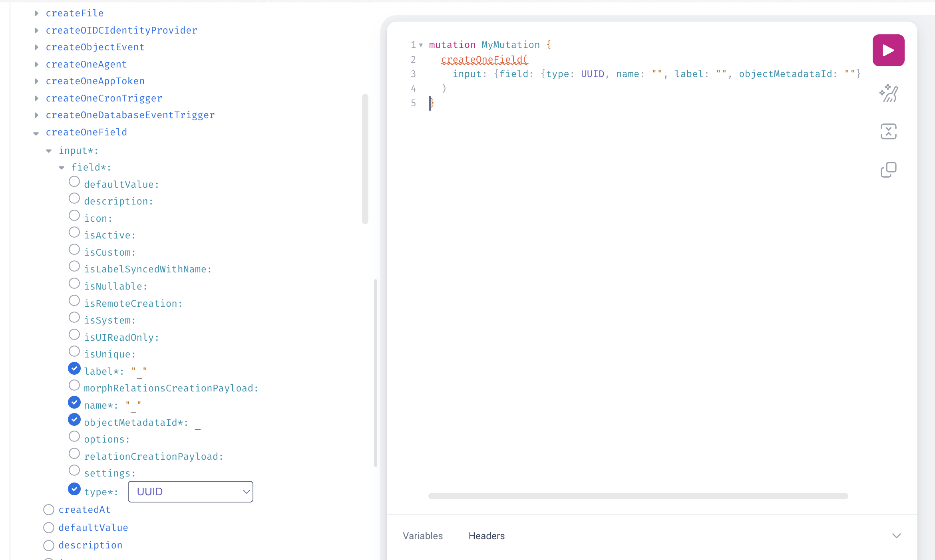The height and width of the screenshot is (560, 935).
Task: Uncheck the label field checkbox
Action: coord(74,369)
